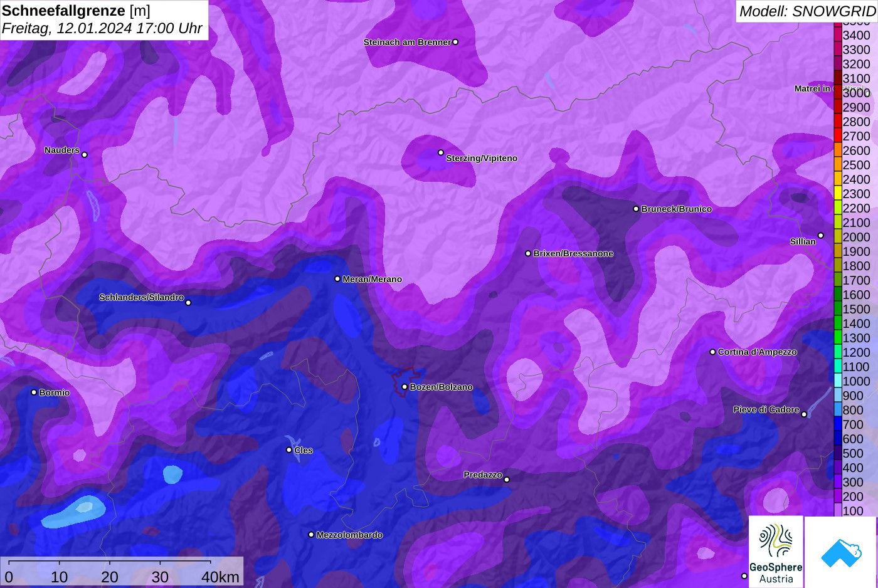Click the Nauders location marker dot

click(85, 155)
